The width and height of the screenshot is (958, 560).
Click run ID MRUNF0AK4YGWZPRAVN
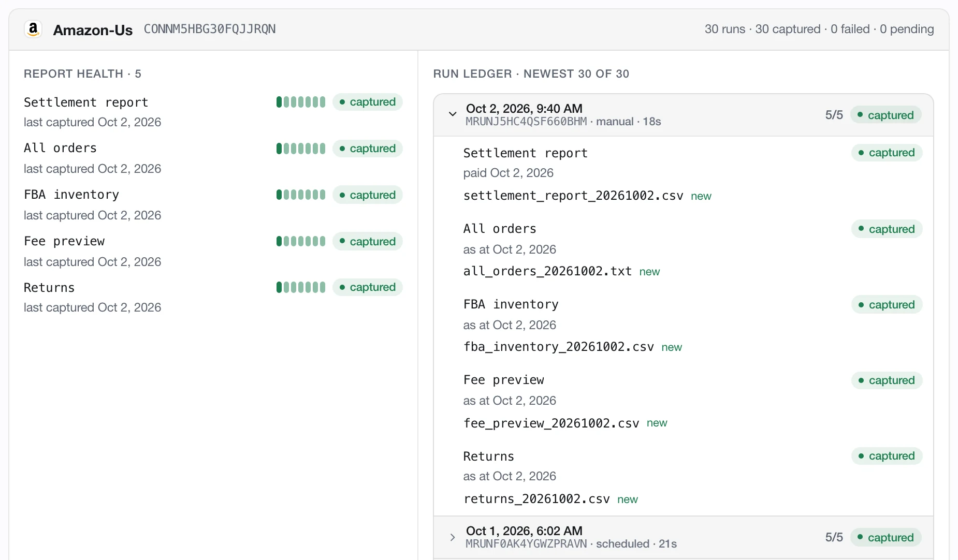pos(526,544)
